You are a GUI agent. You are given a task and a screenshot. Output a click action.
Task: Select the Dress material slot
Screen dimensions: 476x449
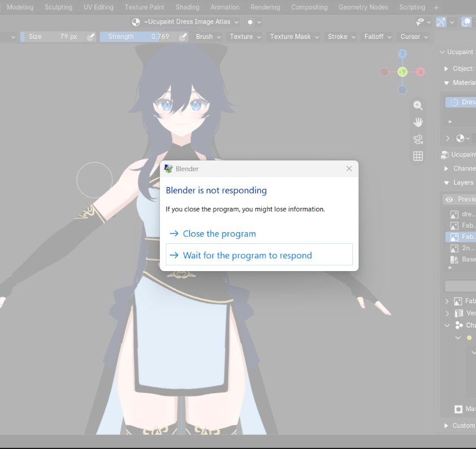click(x=461, y=102)
